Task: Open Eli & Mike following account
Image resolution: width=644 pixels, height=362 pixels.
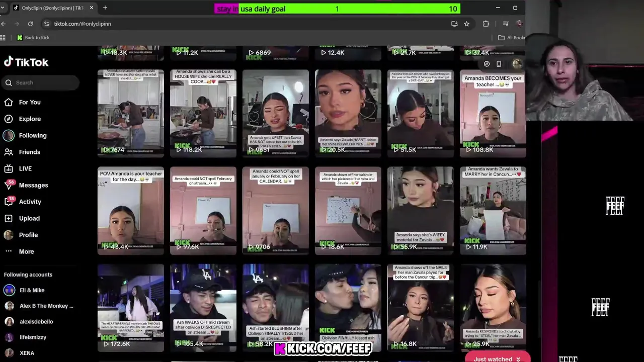Action: tap(32, 290)
